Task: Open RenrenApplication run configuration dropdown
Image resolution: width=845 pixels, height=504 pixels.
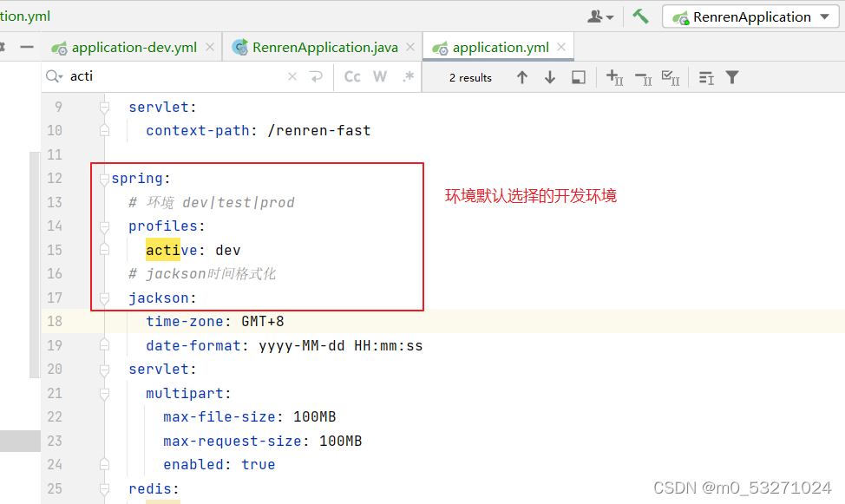Action: click(x=750, y=16)
